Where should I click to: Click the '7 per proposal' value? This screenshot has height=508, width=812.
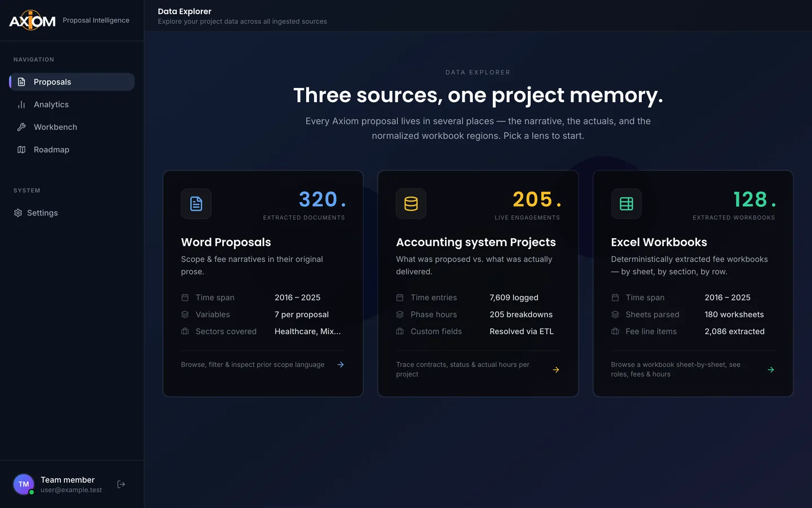(x=302, y=314)
